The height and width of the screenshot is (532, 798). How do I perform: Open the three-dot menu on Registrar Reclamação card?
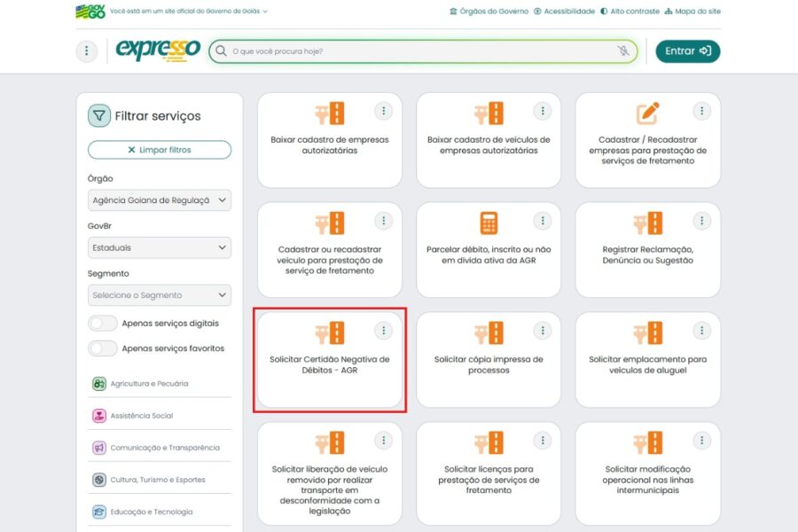[x=701, y=220]
